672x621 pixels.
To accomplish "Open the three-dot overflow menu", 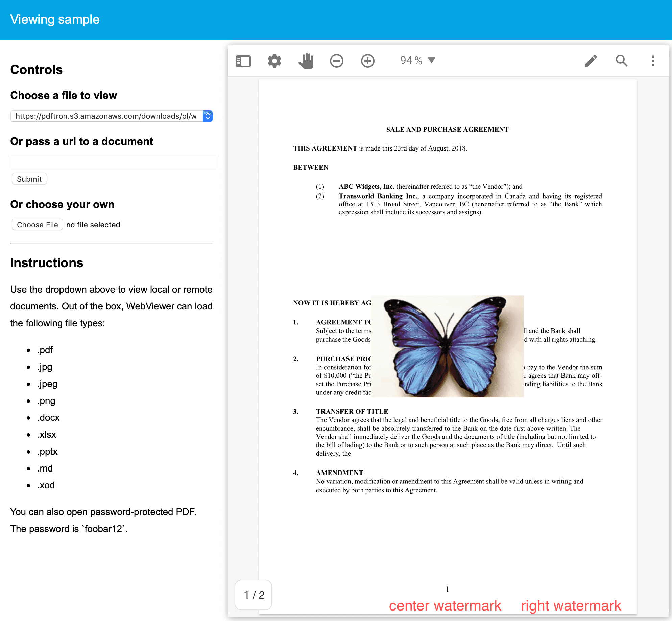I will pyautogui.click(x=653, y=61).
